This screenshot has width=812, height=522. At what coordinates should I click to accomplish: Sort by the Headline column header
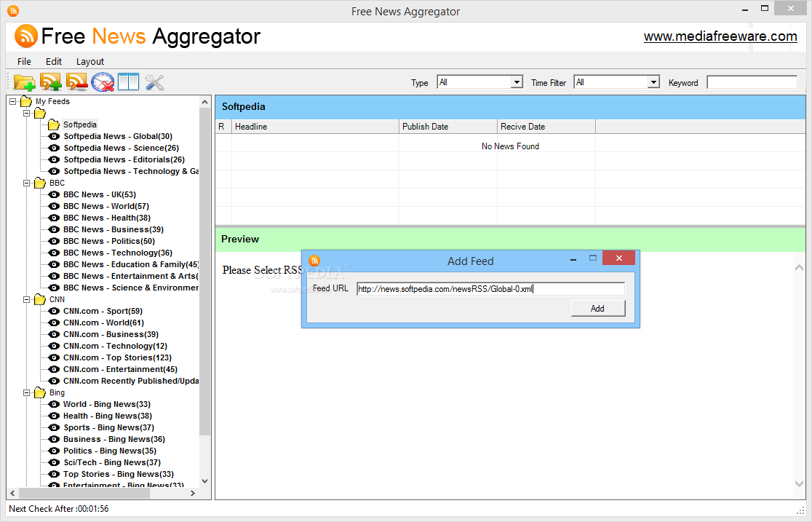[x=315, y=127]
